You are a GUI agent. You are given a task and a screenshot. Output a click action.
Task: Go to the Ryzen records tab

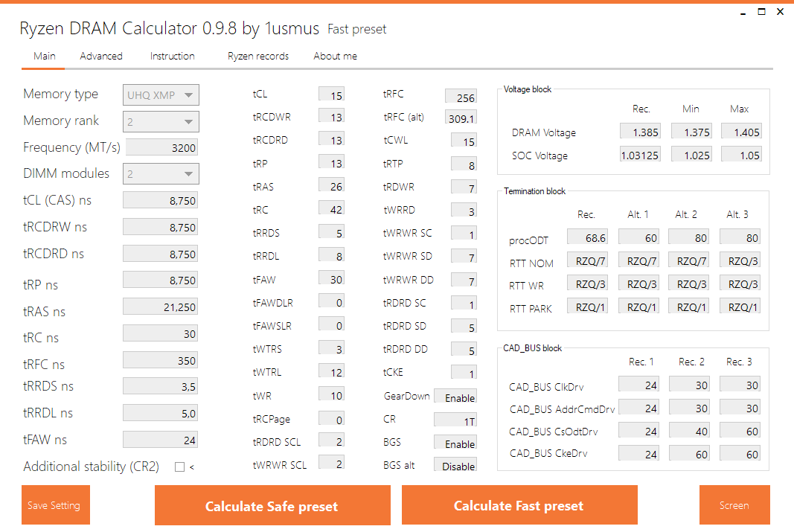coord(258,56)
